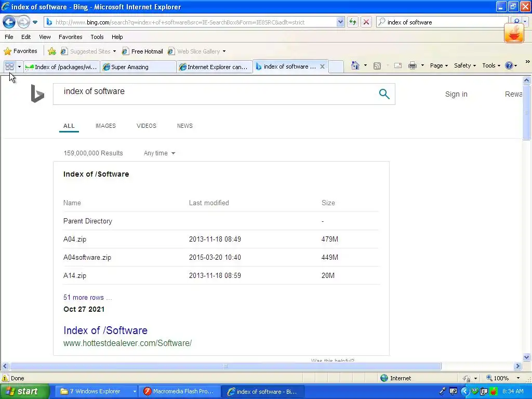Open the View menu
Viewport: 532px width, 399px height.
pos(45,37)
